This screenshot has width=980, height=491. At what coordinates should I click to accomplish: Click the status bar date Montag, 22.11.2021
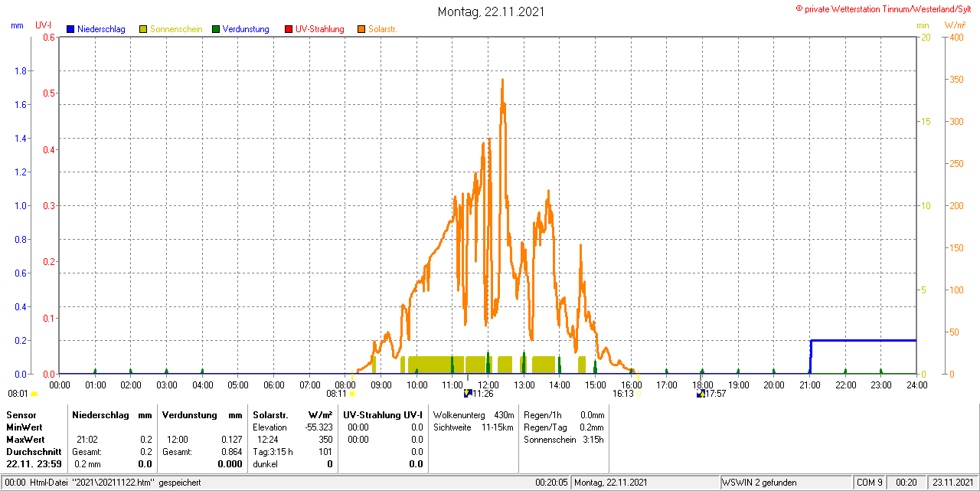pyautogui.click(x=611, y=483)
